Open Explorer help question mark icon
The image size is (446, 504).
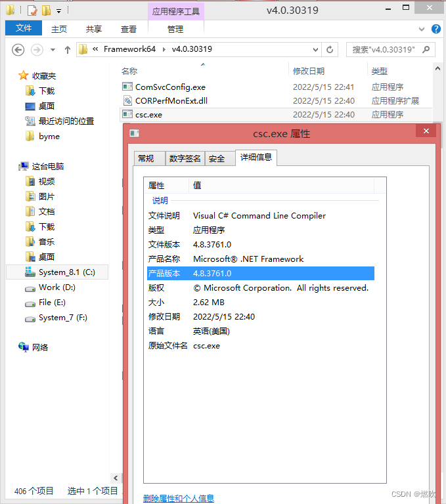pos(436,29)
